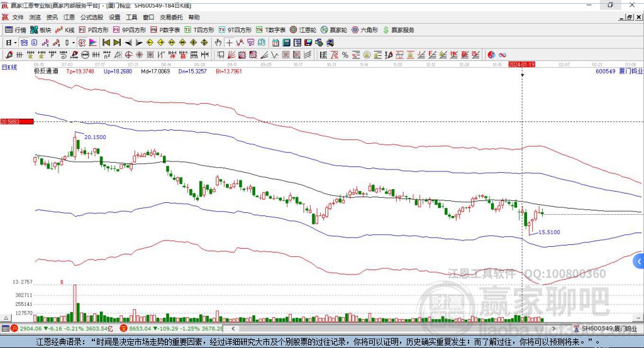This screenshot has height=348, width=644.
Task: Open the 文件 menu
Action: coord(18,17)
